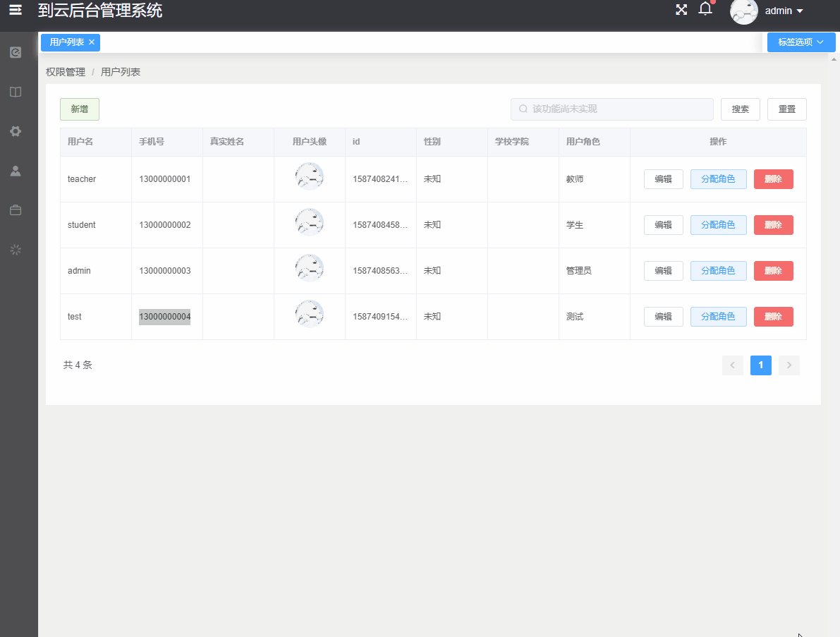
Task: Click the fullscreen expand icon
Action: point(681,10)
